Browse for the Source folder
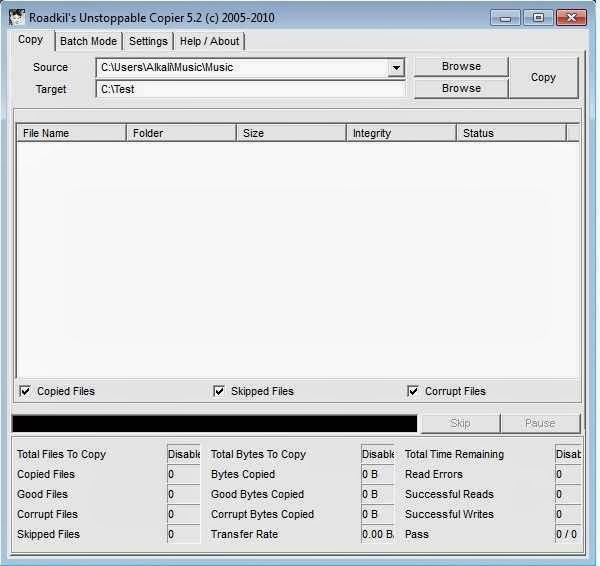The image size is (600, 566). (461, 67)
